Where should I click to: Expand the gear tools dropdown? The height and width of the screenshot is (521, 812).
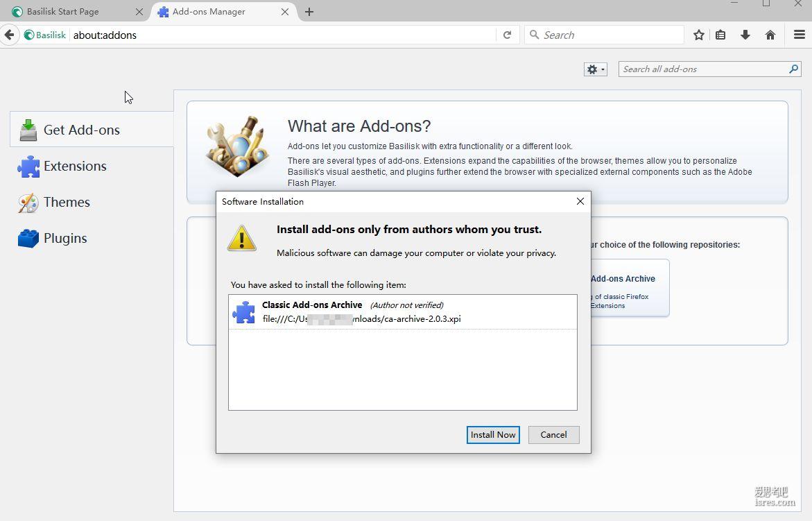click(596, 69)
